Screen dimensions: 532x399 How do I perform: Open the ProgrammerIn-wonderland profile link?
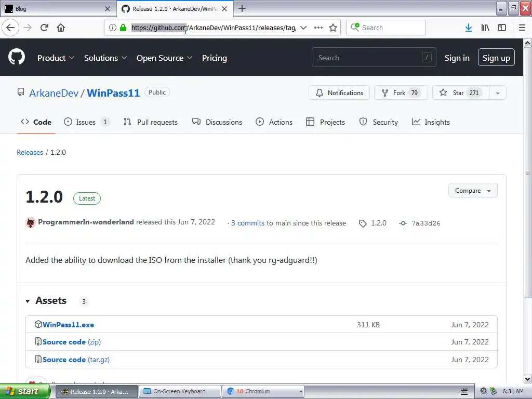point(86,222)
